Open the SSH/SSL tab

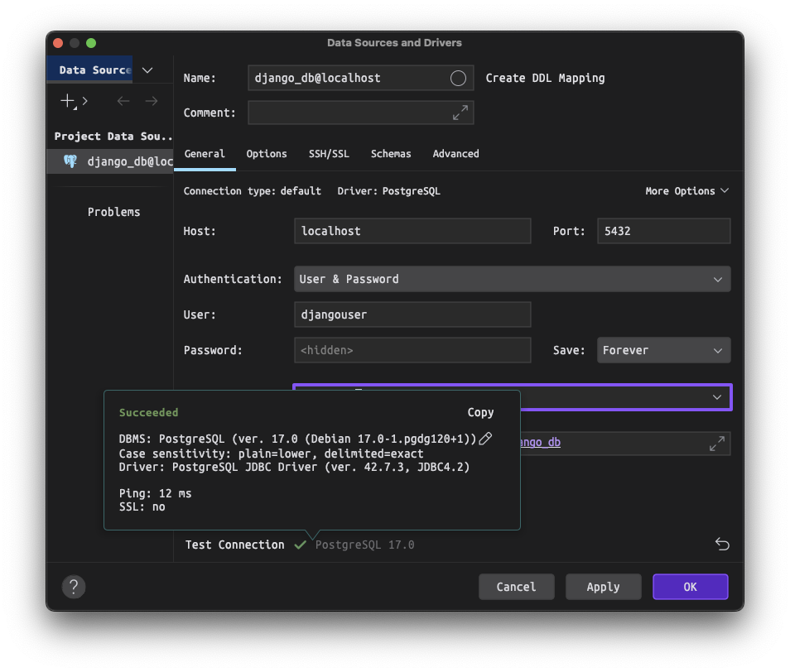coord(329,154)
